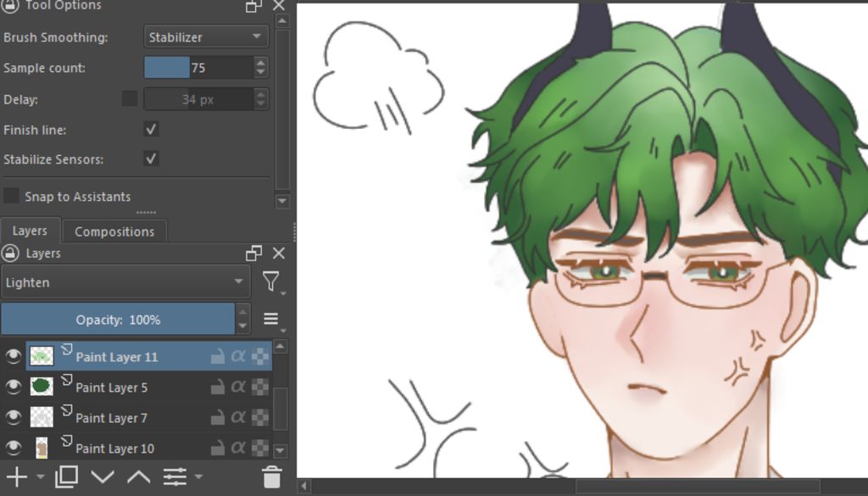The image size is (868, 496).
Task: Float the Tool Options docker
Action: tap(253, 6)
